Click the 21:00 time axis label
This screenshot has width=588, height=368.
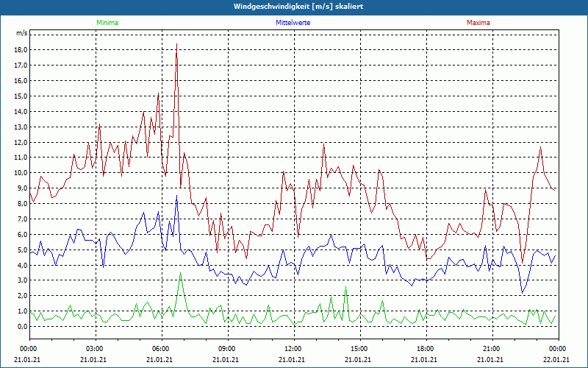(x=492, y=349)
